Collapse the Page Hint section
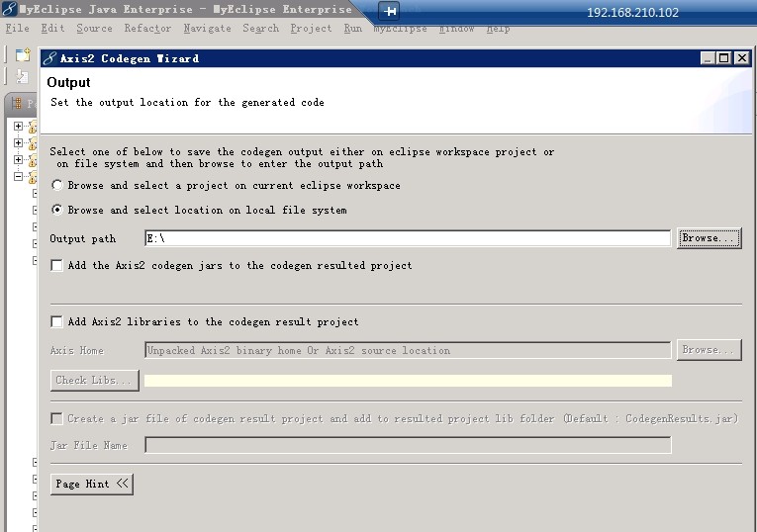The image size is (757, 532). [92, 484]
